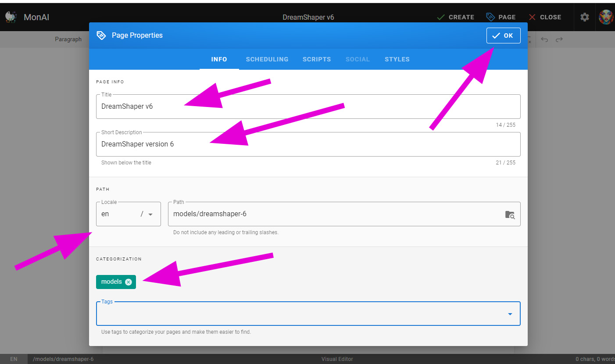
Task: Click the redo arrow icon
Action: [559, 39]
